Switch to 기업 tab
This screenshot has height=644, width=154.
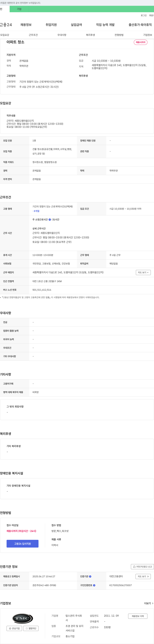[x=19, y=9]
